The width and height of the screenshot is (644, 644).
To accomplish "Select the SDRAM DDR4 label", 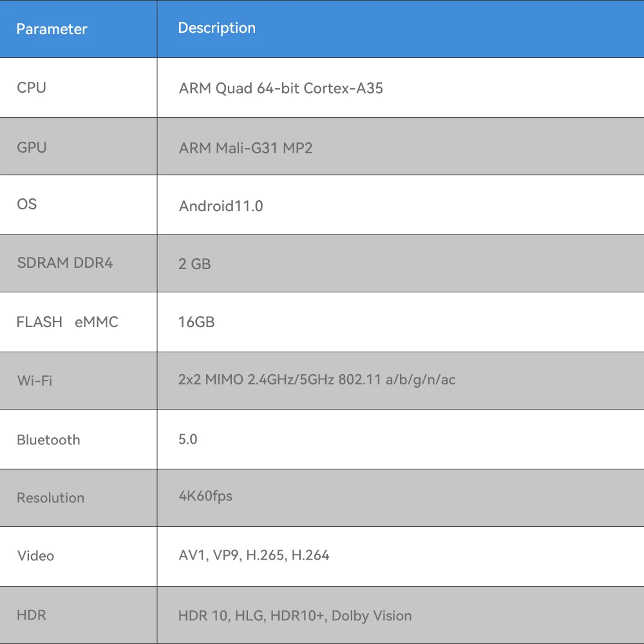I will [64, 263].
